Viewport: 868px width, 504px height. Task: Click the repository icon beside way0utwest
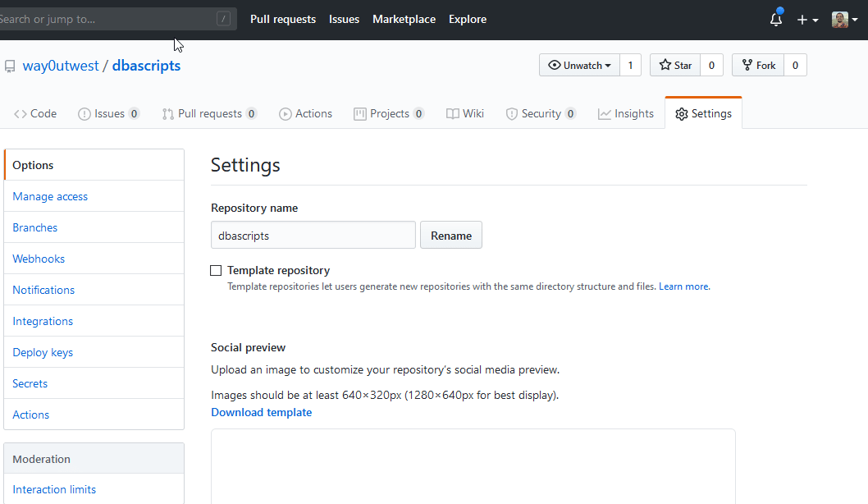pyautogui.click(x=10, y=66)
